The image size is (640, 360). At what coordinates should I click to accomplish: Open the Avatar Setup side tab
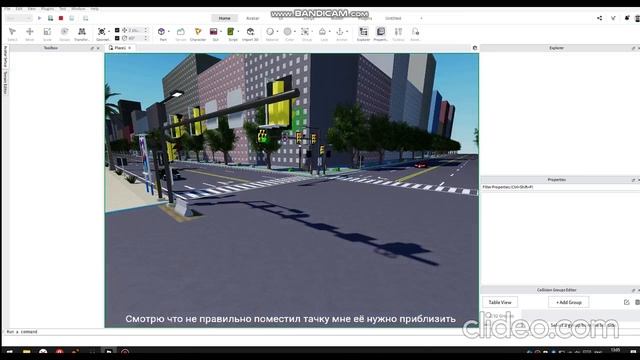coord(5,56)
